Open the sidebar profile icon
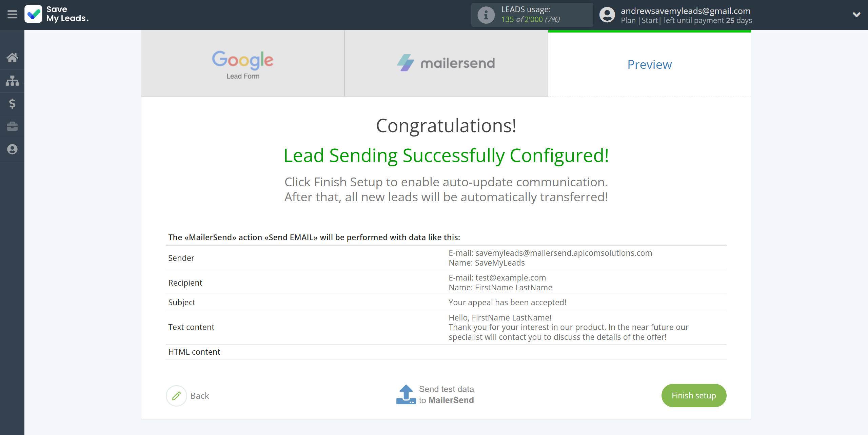This screenshot has height=435, width=868. pos(12,149)
